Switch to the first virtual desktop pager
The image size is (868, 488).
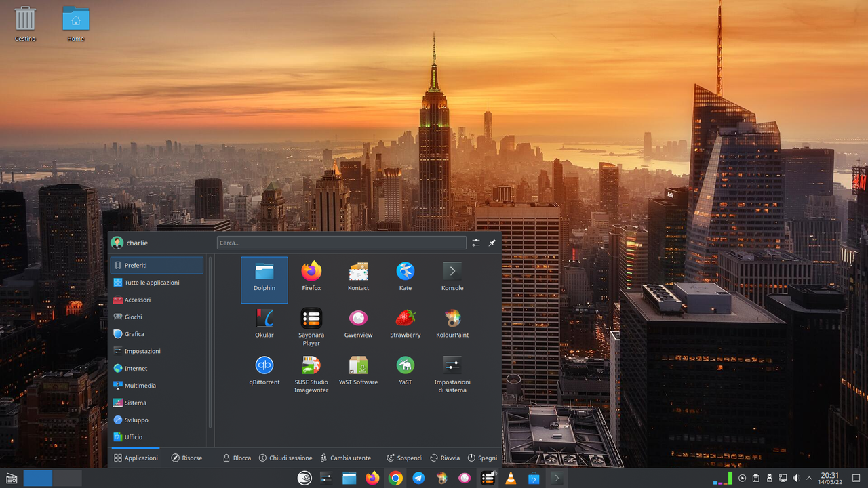38,479
